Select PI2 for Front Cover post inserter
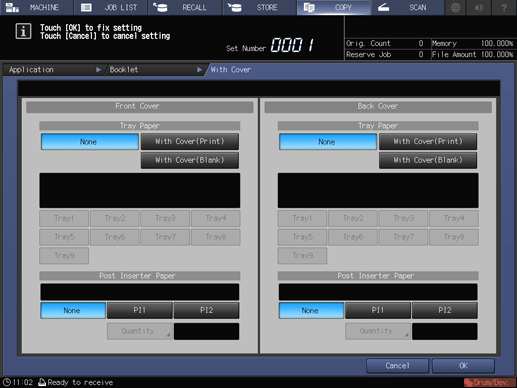517x388 pixels. coord(206,310)
